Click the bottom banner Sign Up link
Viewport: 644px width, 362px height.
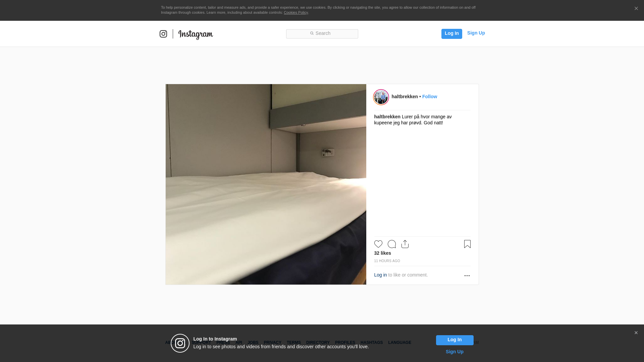tap(454, 352)
